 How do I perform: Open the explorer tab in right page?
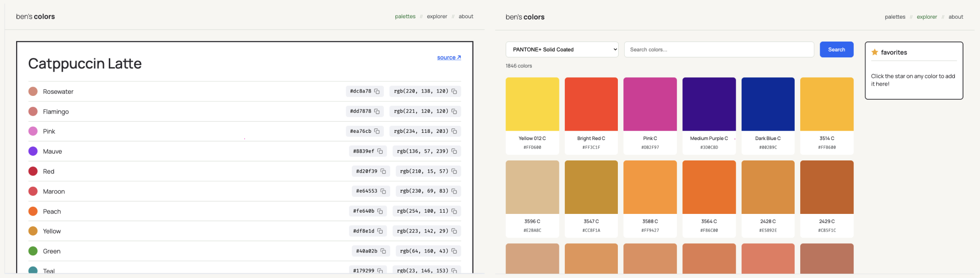click(927, 17)
